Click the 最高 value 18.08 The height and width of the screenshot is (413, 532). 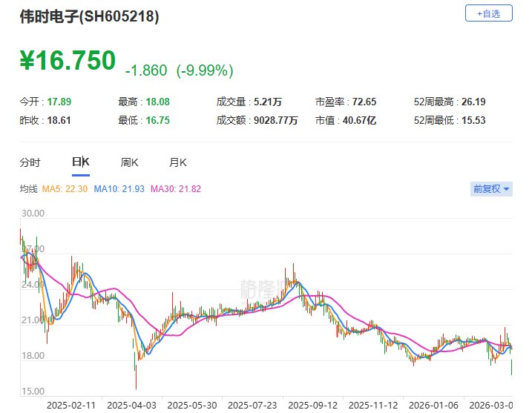coord(158,102)
